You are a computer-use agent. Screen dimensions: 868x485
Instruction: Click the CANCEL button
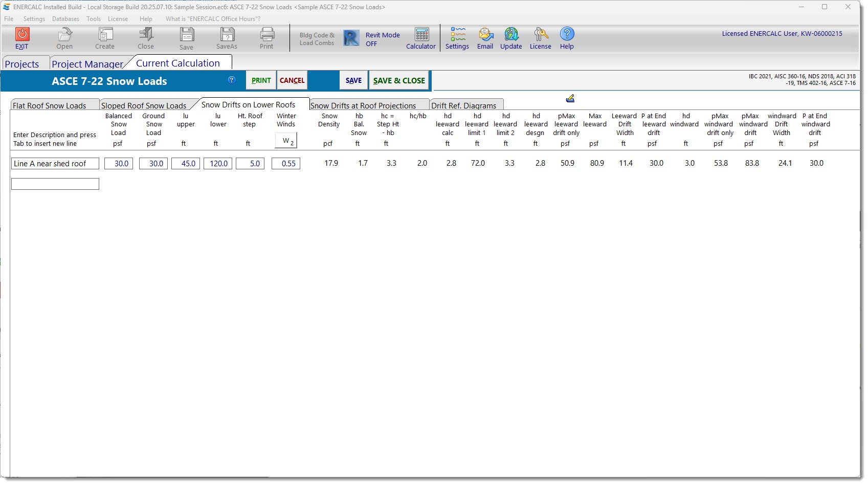pyautogui.click(x=292, y=80)
